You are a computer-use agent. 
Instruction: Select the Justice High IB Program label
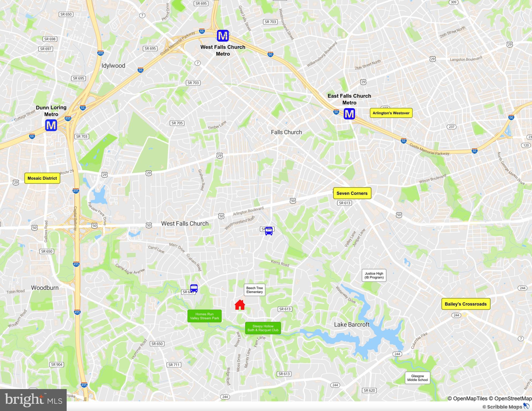(374, 275)
